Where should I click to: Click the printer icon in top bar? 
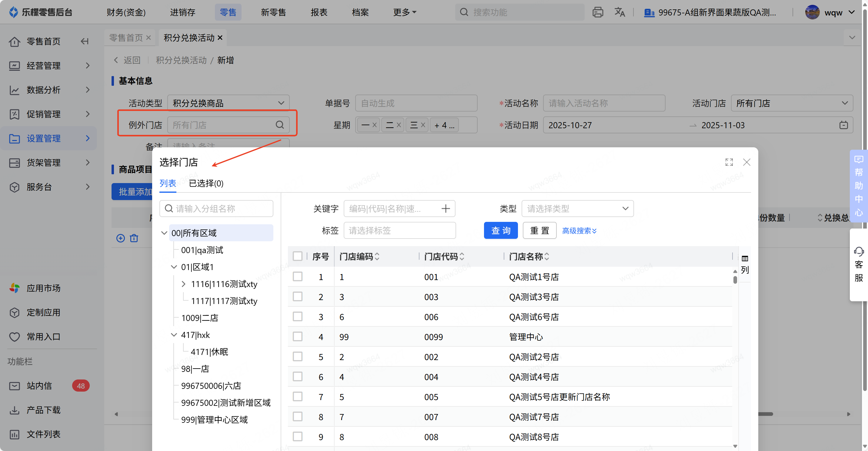(597, 12)
